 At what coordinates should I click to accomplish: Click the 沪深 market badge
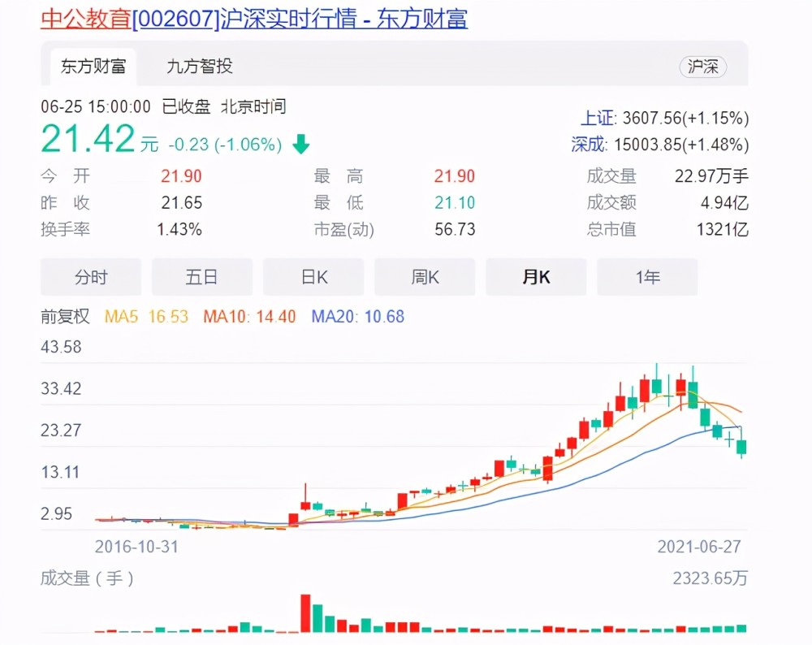tap(702, 67)
